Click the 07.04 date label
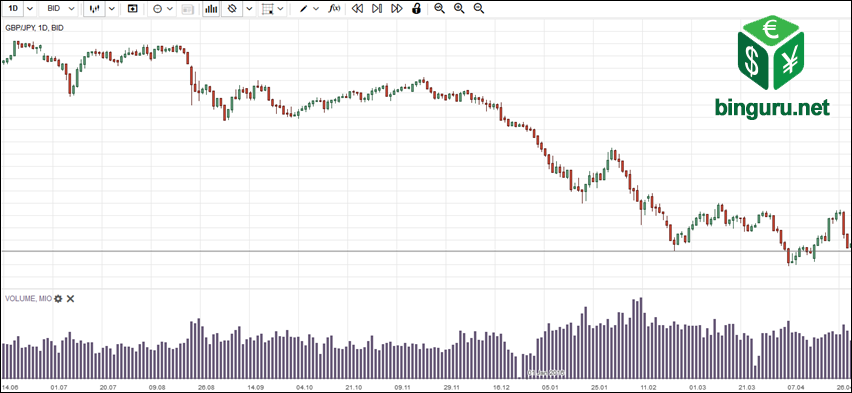Viewport: 852px width, 393px height. click(796, 387)
